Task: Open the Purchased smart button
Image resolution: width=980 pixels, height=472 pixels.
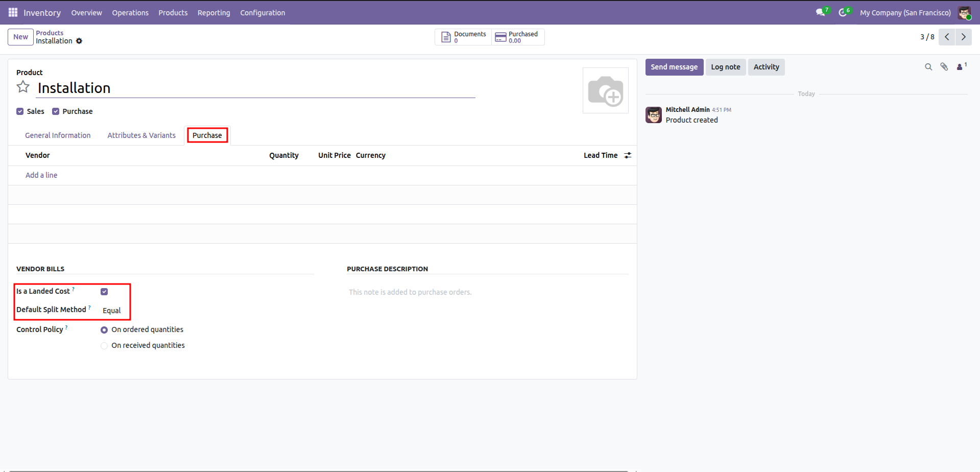Action: pos(518,37)
